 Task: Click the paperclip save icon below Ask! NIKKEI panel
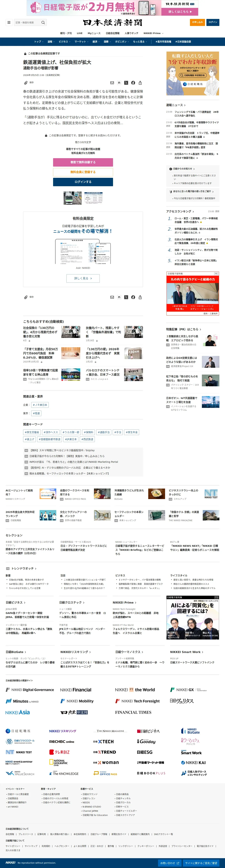pos(26,297)
